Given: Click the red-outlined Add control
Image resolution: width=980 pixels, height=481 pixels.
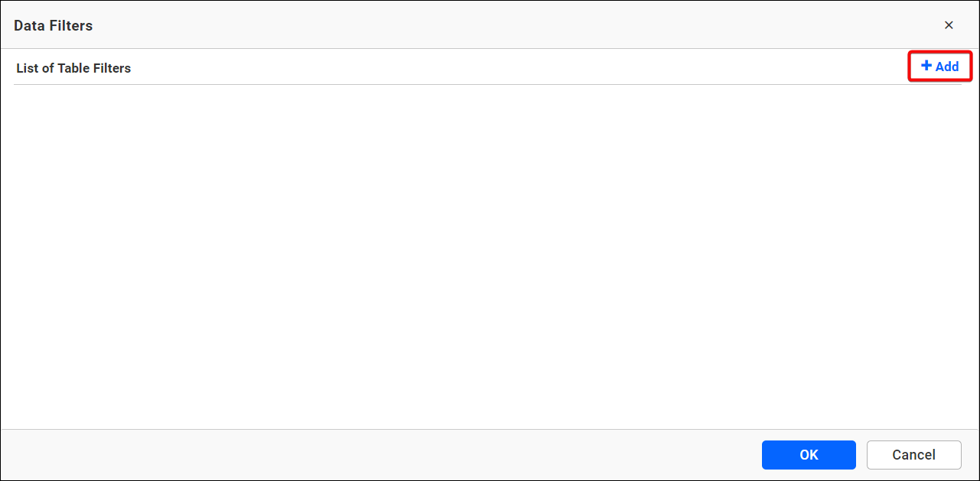Looking at the screenshot, I should [x=940, y=67].
